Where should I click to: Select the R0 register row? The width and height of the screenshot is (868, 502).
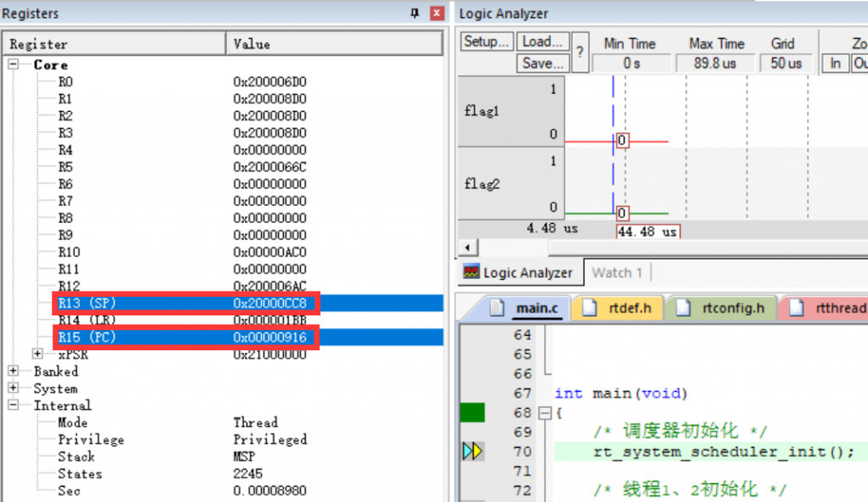point(224,81)
